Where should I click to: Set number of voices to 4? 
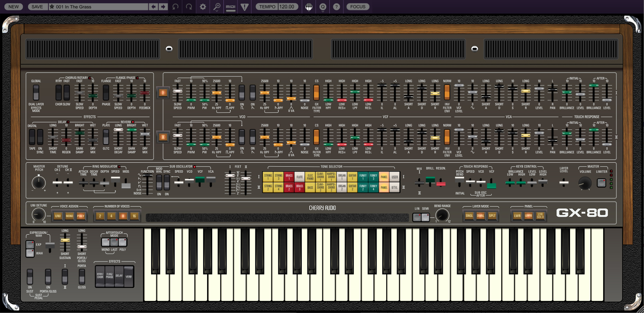[x=112, y=216]
